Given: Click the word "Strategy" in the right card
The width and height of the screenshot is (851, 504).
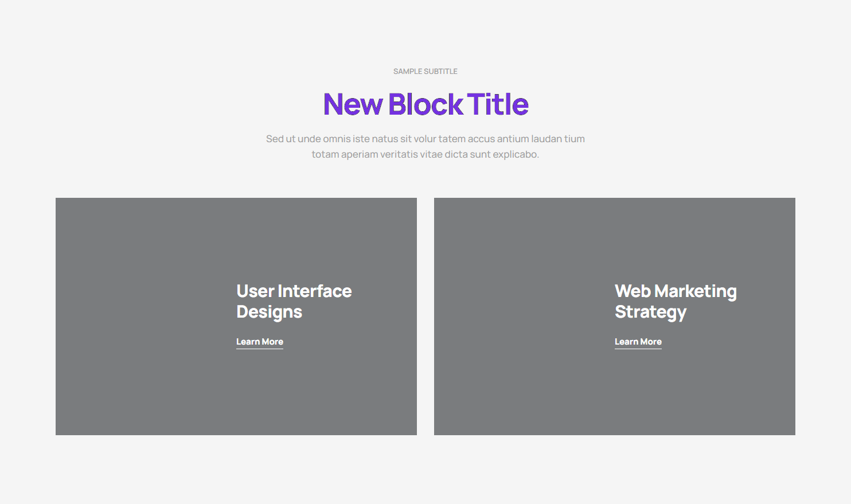Looking at the screenshot, I should pos(650,312).
